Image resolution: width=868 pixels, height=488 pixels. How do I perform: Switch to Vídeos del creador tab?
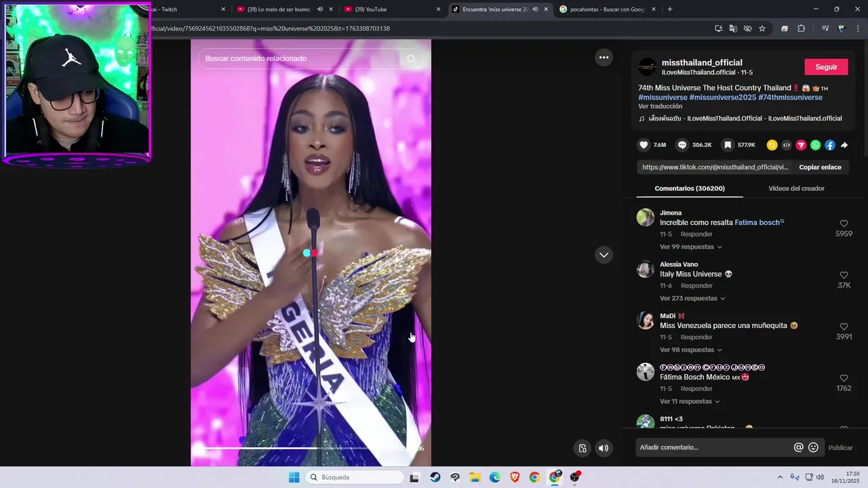pyautogui.click(x=796, y=188)
